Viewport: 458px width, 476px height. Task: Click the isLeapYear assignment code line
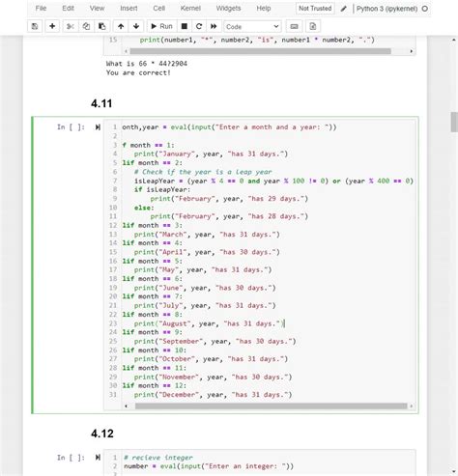(273, 181)
